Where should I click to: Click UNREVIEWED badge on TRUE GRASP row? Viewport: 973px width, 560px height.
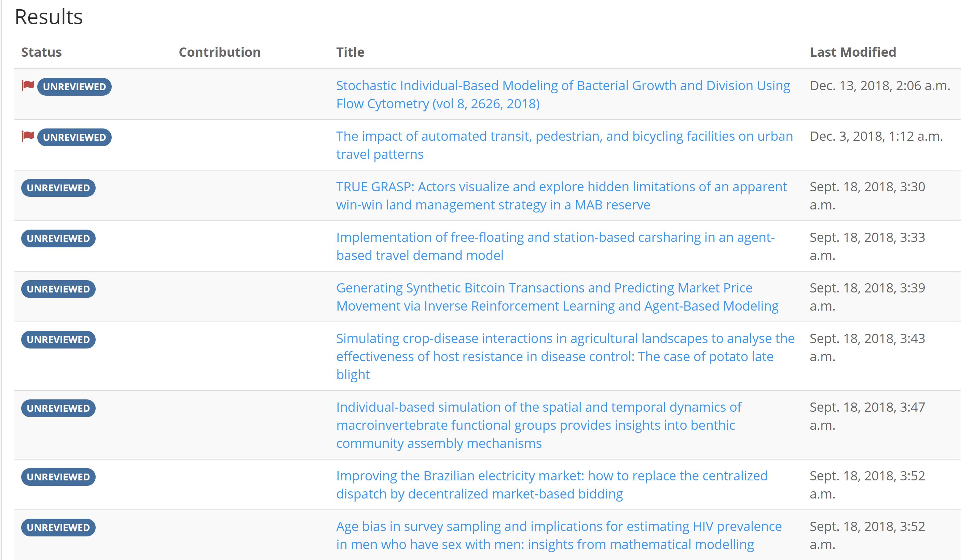coord(58,188)
